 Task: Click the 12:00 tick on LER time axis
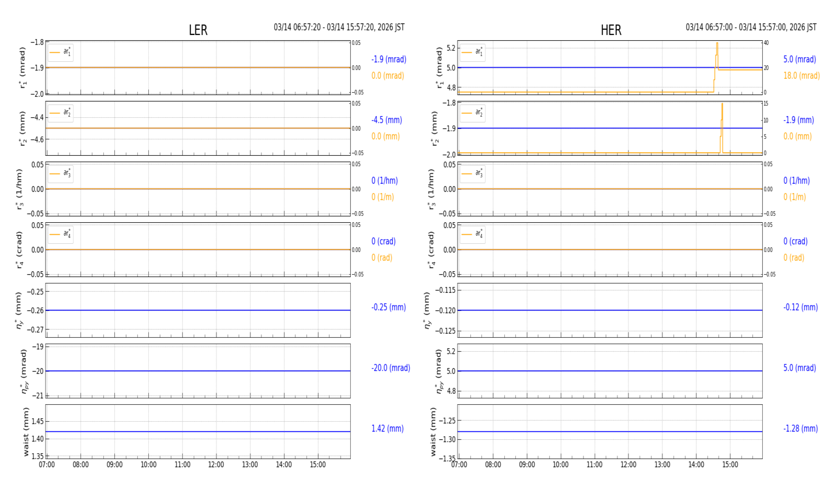point(216,465)
